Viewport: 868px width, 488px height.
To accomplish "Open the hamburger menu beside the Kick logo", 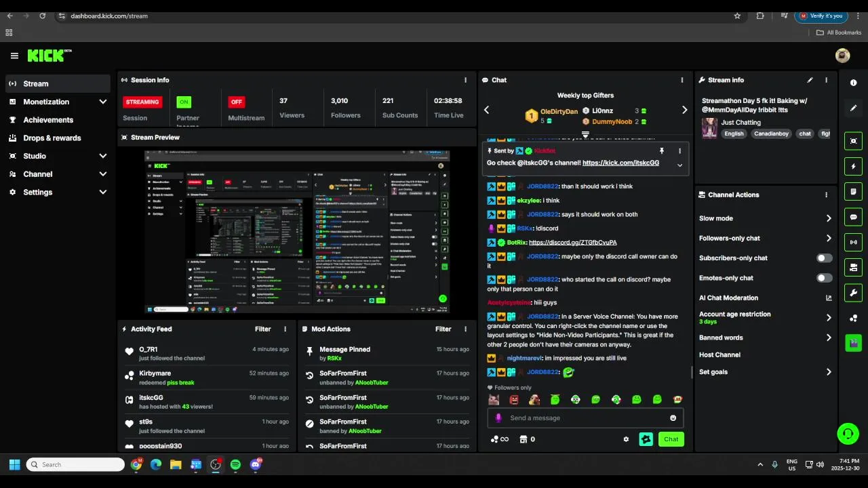I will pos(14,56).
